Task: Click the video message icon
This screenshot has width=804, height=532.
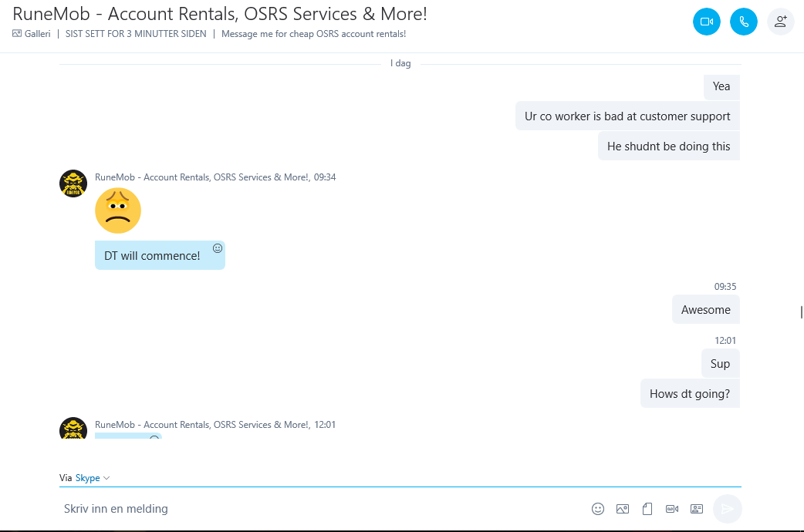Action: 672,509
